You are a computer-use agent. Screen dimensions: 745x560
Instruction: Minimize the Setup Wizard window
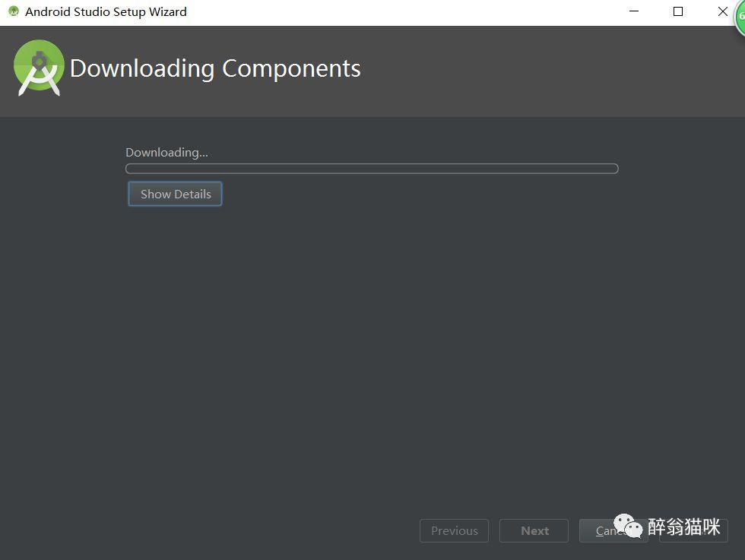[x=634, y=11]
